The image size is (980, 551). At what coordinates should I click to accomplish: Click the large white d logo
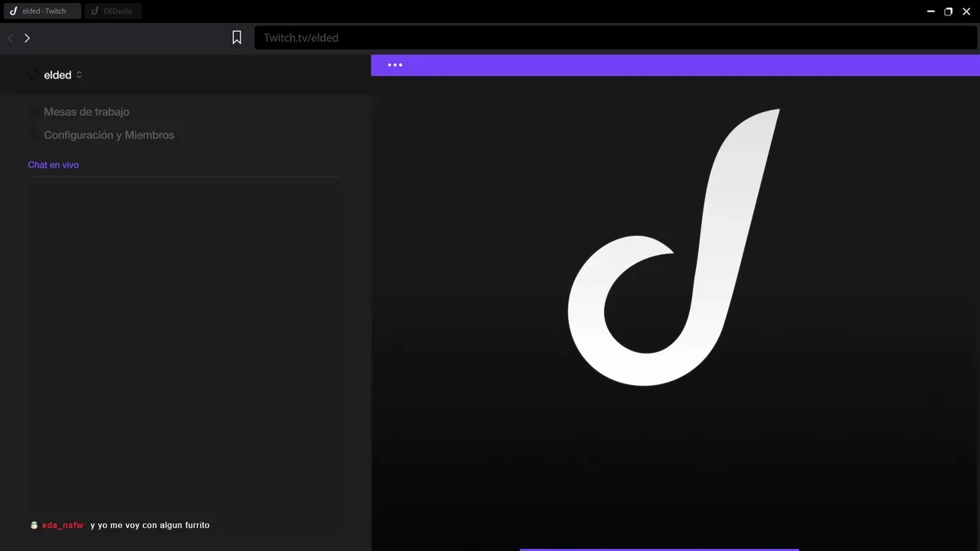click(674, 247)
